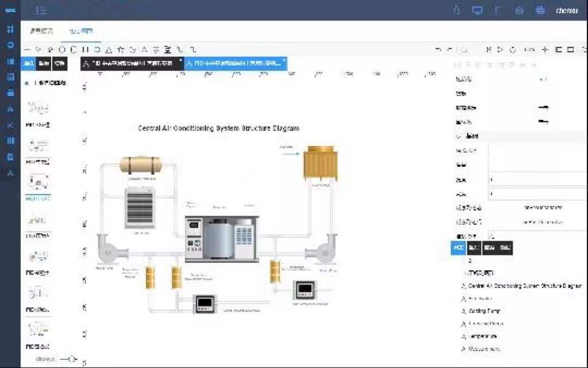The height and width of the screenshot is (368, 588).
Task: Collapse the properties section header chevron
Action: click(458, 136)
